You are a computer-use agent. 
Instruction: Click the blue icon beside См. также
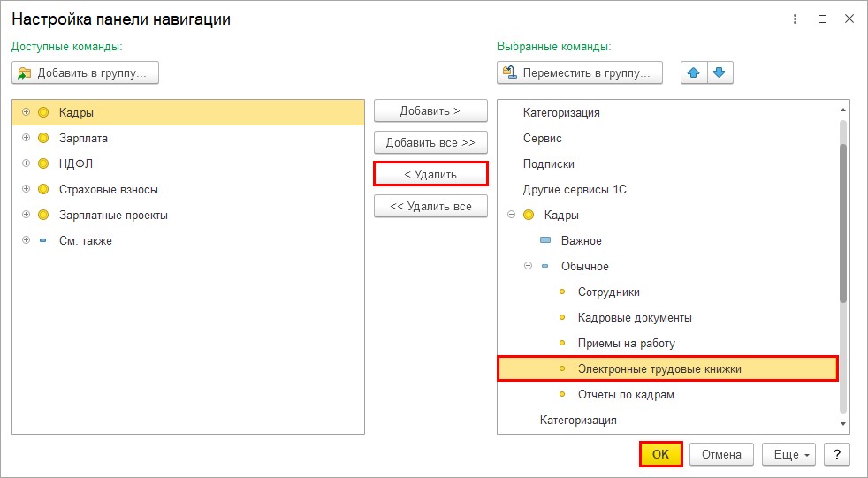(43, 240)
